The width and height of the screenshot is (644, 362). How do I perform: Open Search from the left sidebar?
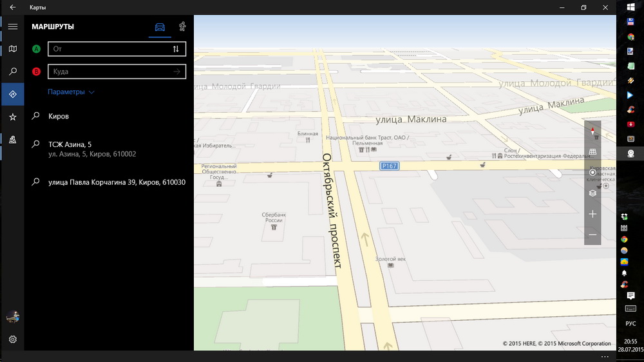tap(13, 71)
